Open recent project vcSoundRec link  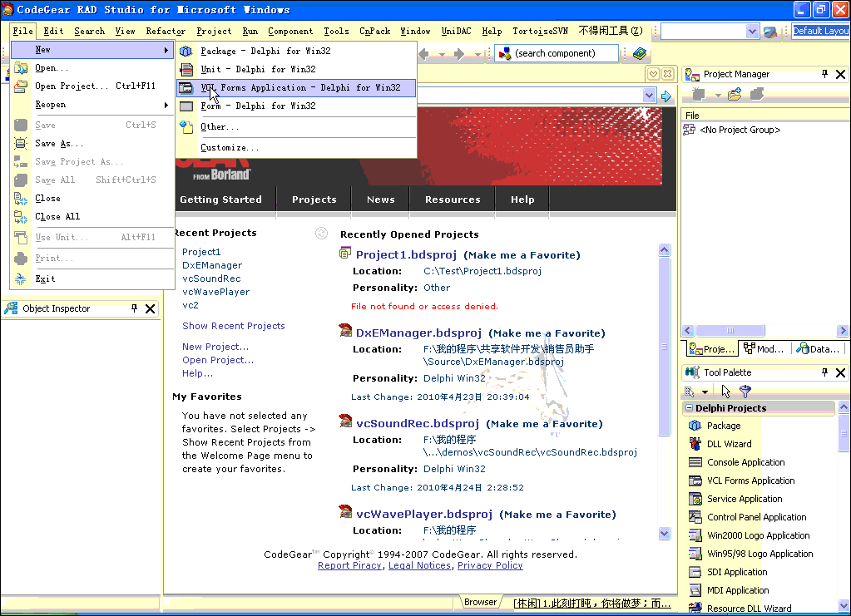pyautogui.click(x=211, y=278)
